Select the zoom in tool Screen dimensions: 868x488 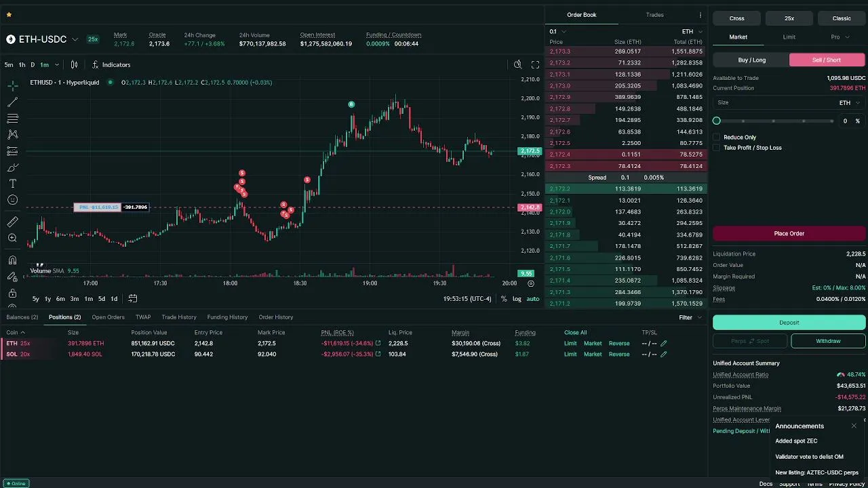[12, 238]
